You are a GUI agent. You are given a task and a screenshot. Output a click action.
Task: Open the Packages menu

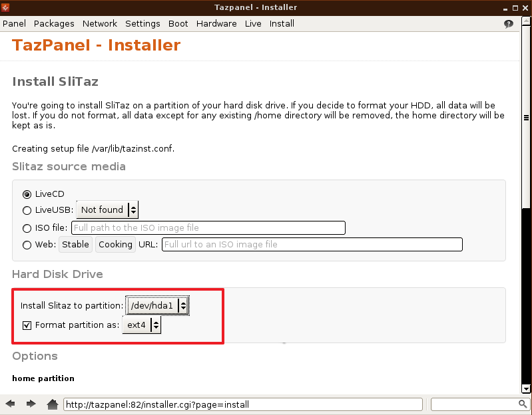click(54, 24)
